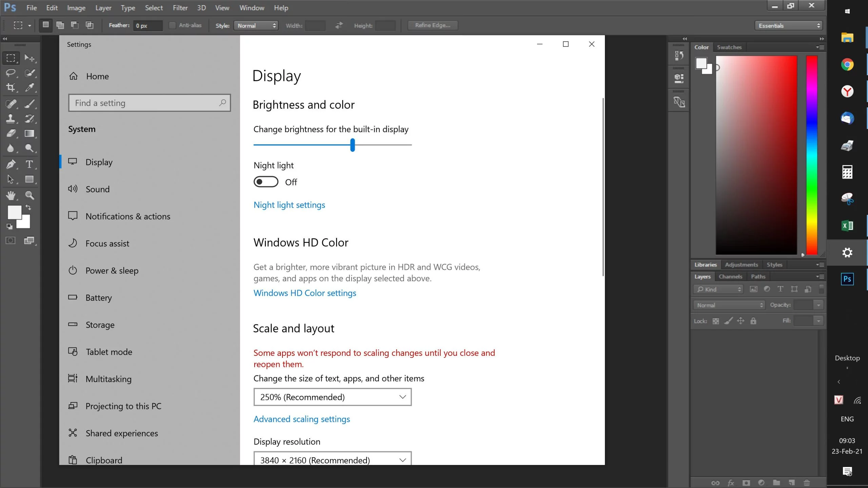Image resolution: width=868 pixels, height=488 pixels.
Task: Open the Essentials workspace dropdown
Action: coord(788,25)
